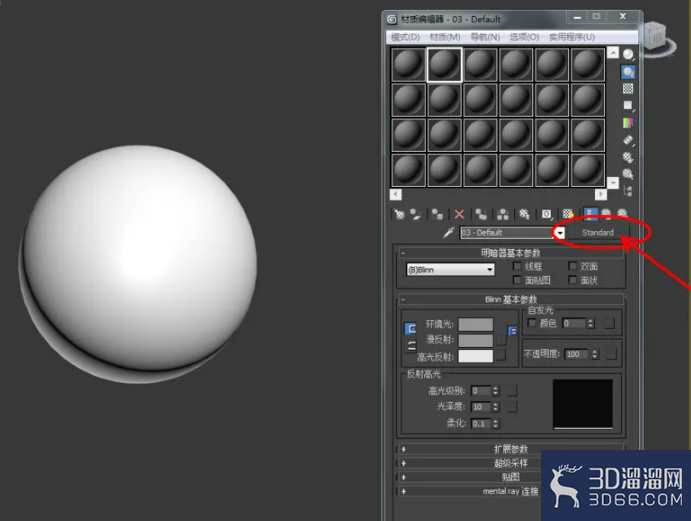Click the eyedropper pick-material icon
Screen dimensions: 691x521
click(x=448, y=232)
